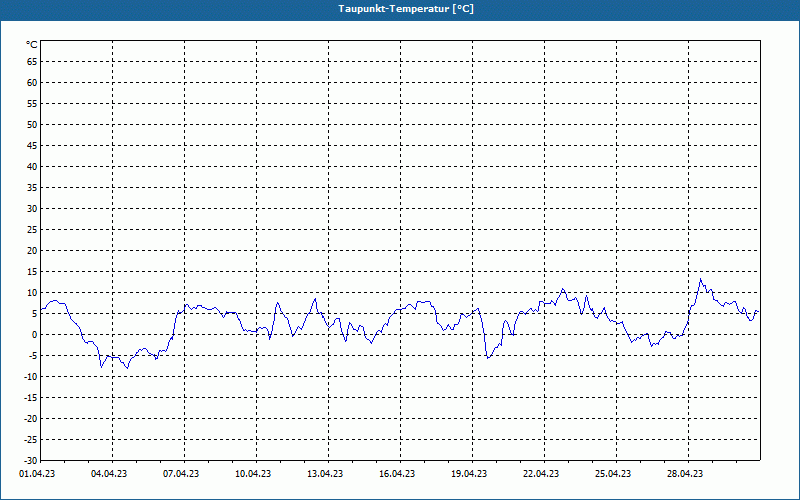The height and width of the screenshot is (500, 800).
Task: Click the y-axis label -30
Action: pyautogui.click(x=31, y=461)
